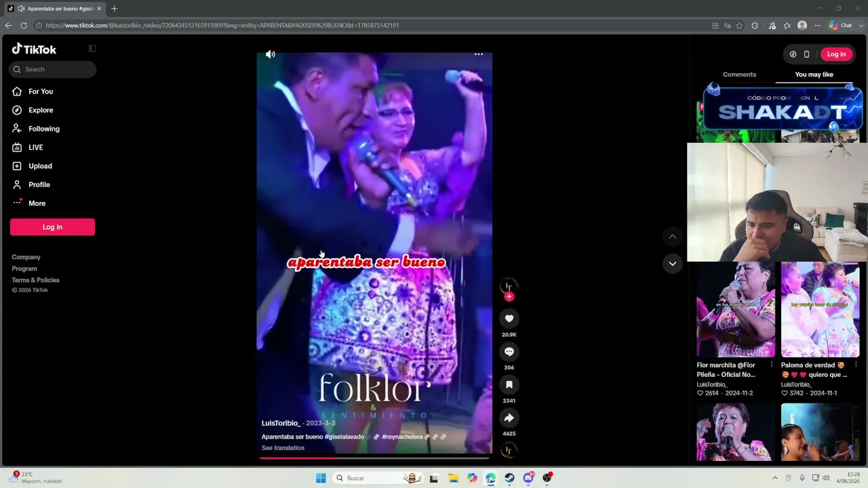Go to the next video with down arrow
The height and width of the screenshot is (488, 868).
(673, 264)
